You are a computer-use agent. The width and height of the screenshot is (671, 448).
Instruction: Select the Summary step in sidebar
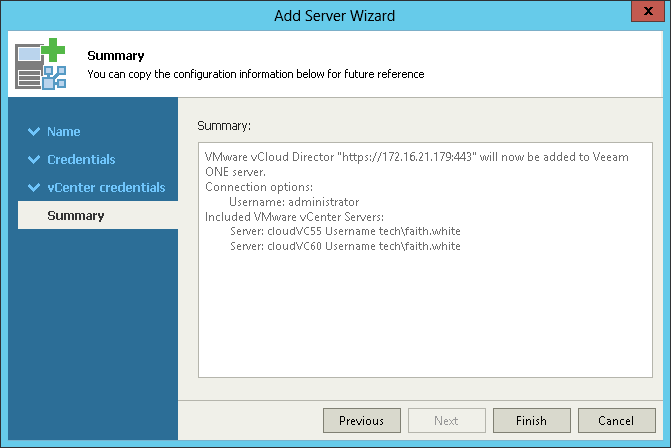coord(76,215)
